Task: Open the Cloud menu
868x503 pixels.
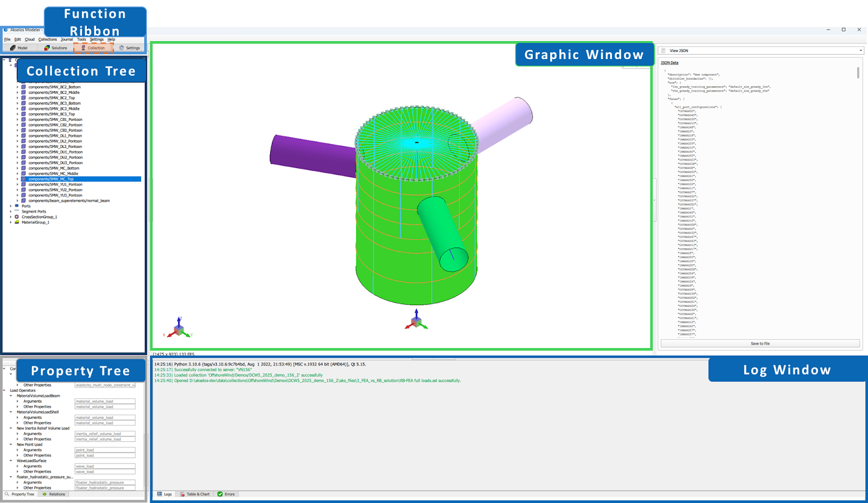Action: coord(30,39)
